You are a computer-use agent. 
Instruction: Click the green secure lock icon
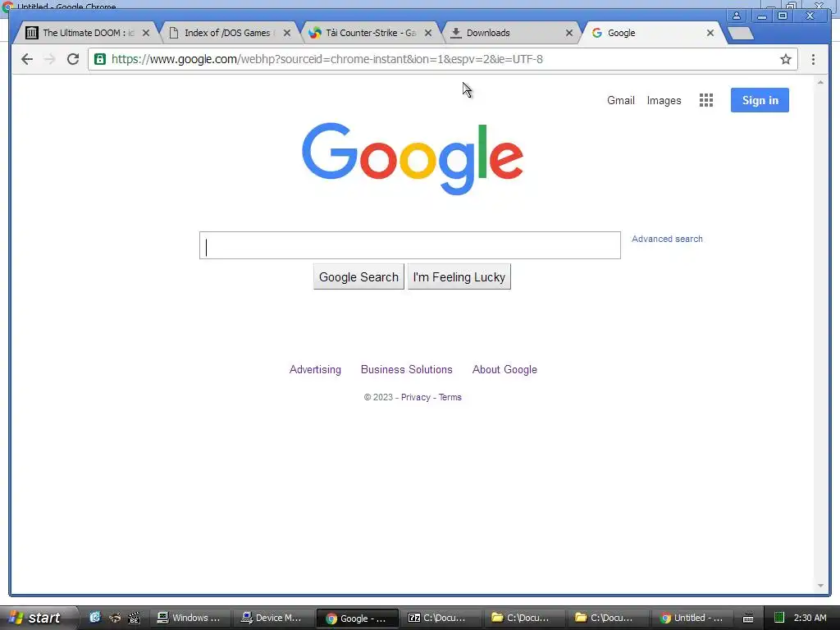pos(100,59)
